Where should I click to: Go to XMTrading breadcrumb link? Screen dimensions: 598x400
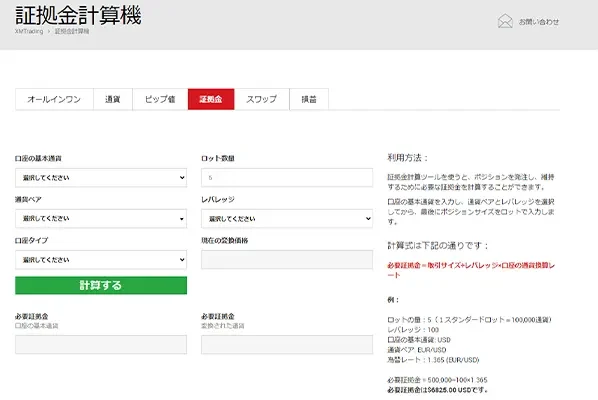coord(29,31)
